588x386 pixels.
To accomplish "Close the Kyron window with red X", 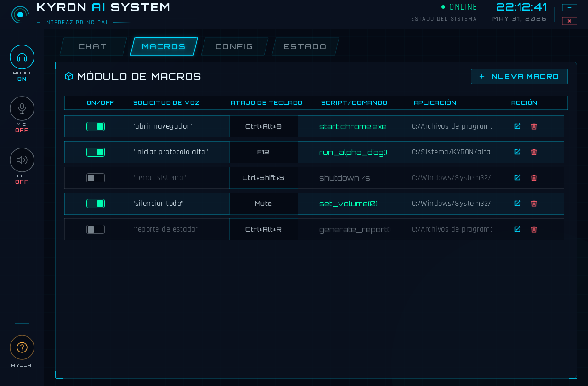I will [569, 21].
